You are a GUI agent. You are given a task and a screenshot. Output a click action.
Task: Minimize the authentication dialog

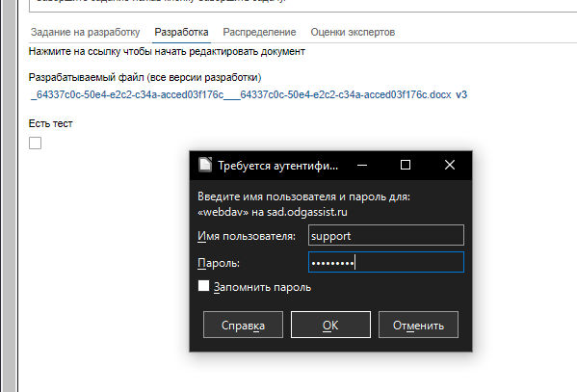(362, 165)
